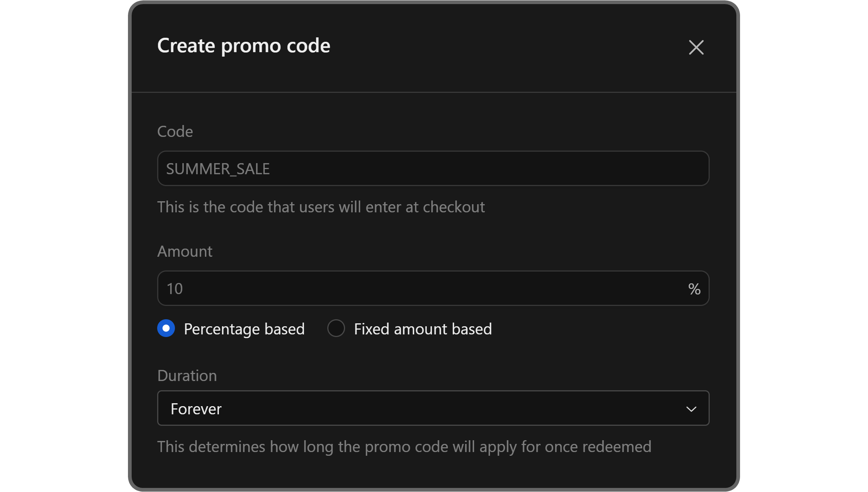Choose the Fixed amount based radio button
The image size is (868, 492).
336,328
